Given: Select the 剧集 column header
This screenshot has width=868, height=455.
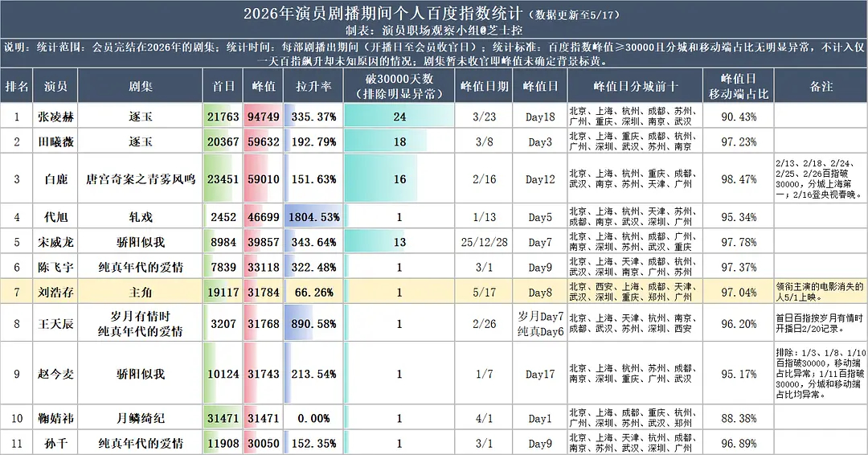Looking at the screenshot, I should click(140, 86).
